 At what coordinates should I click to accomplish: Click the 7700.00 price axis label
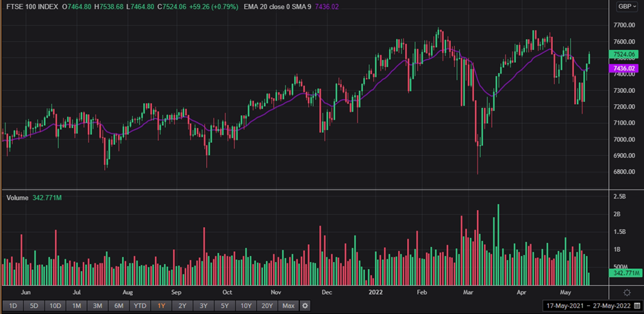tap(624, 25)
